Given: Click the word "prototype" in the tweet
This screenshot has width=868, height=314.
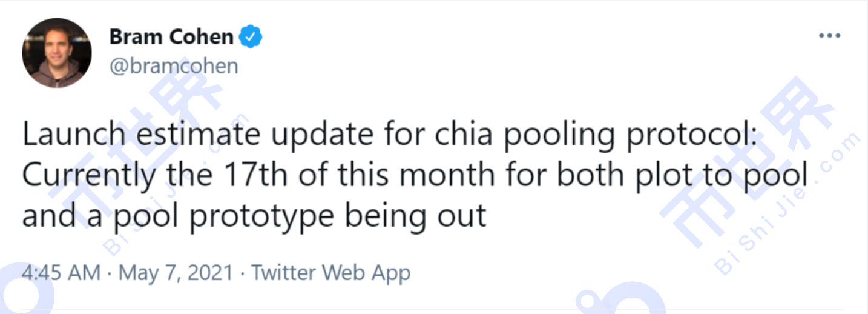Looking at the screenshot, I should tap(261, 215).
